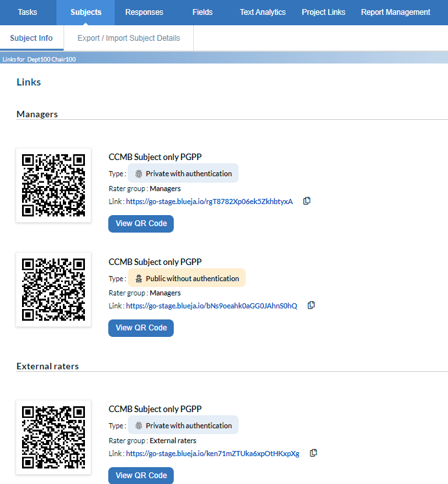Open the Text Analytics tab
Viewport: 448px width, 484px height.
[263, 12]
